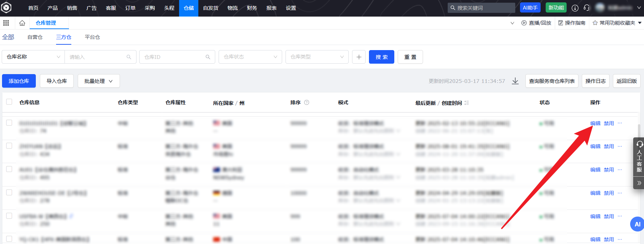This screenshot has width=644, height=244.
Task: Check the first warehouse row checkbox
Action: coord(9,123)
